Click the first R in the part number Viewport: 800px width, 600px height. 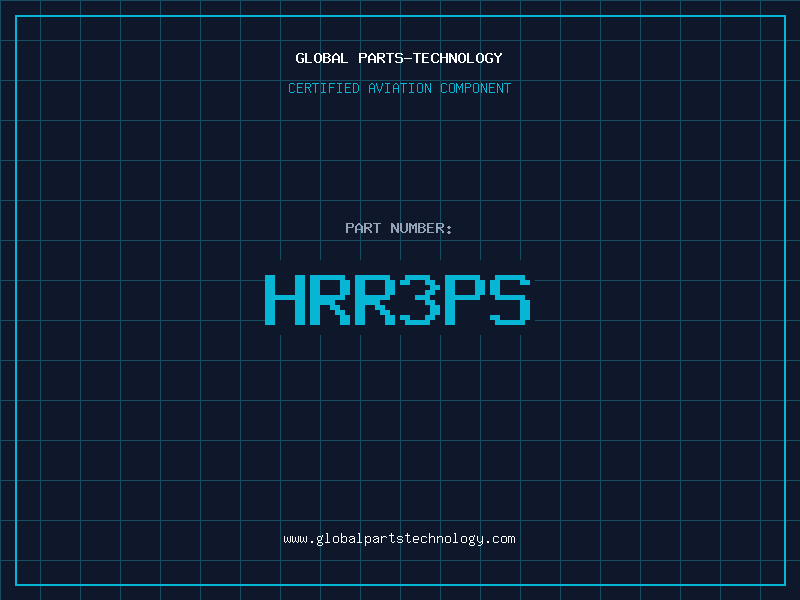click(329, 299)
